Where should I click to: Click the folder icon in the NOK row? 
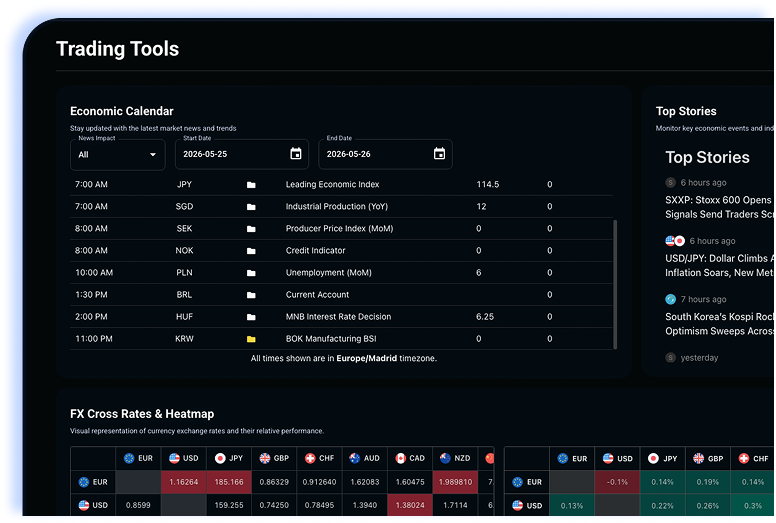(x=251, y=251)
